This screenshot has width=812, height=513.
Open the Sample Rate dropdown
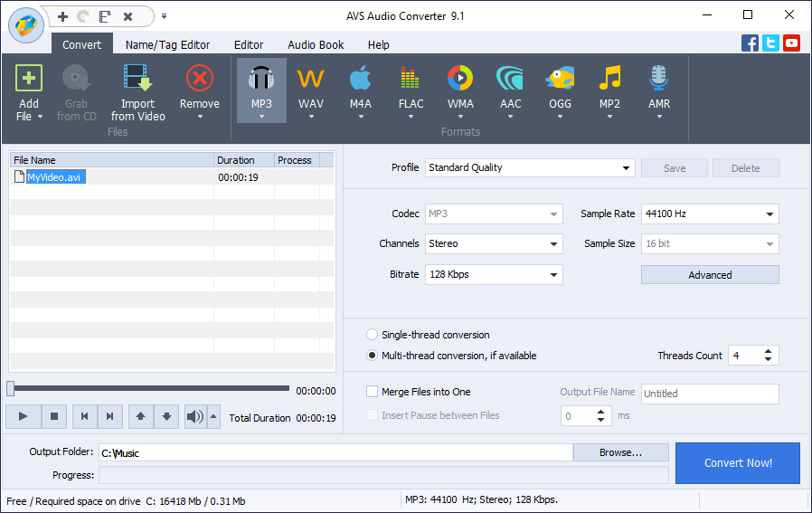tap(769, 214)
